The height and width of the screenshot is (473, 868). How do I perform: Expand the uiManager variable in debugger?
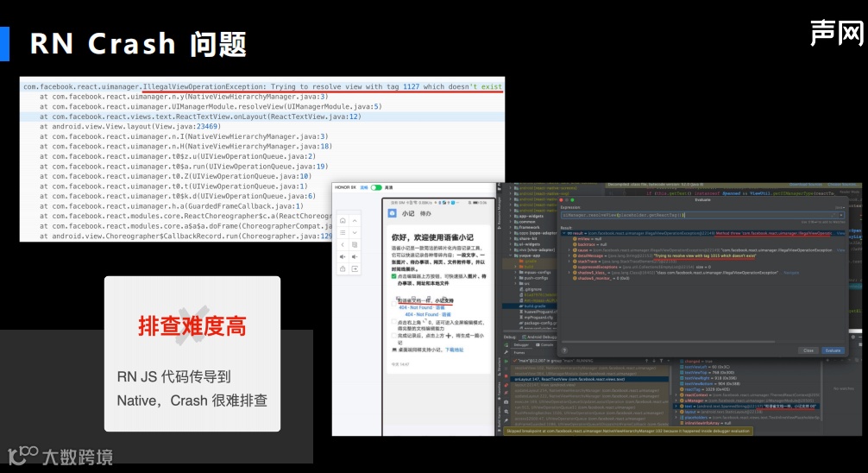(676, 400)
